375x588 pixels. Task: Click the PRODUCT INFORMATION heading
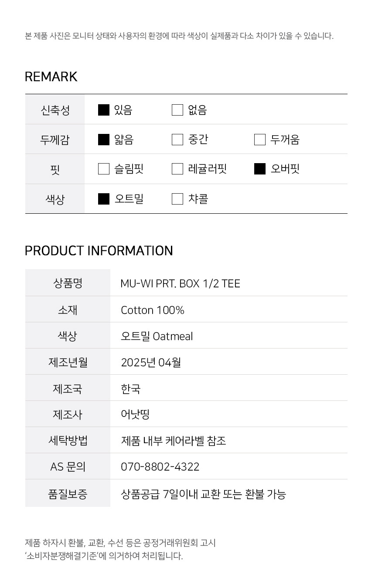(x=99, y=251)
